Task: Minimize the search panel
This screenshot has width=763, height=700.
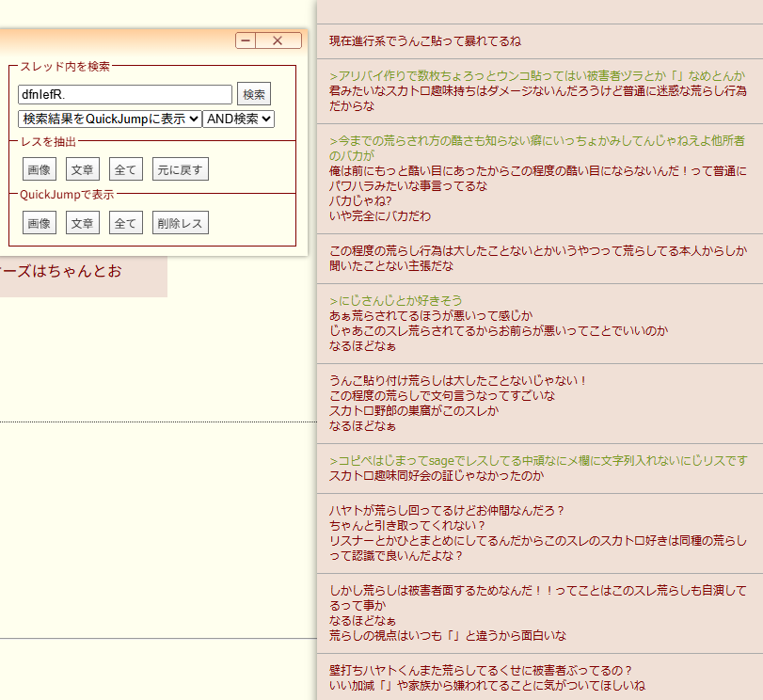Action: 246,40
